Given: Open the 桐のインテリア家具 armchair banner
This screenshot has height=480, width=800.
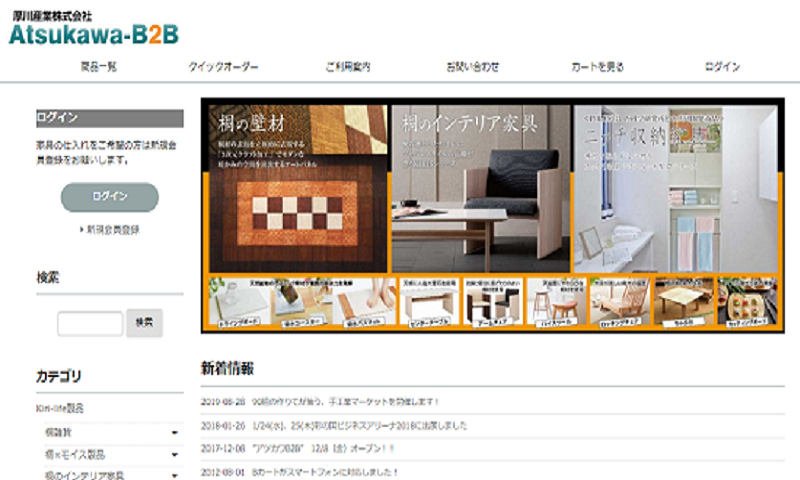Looking at the screenshot, I should pos(481,188).
